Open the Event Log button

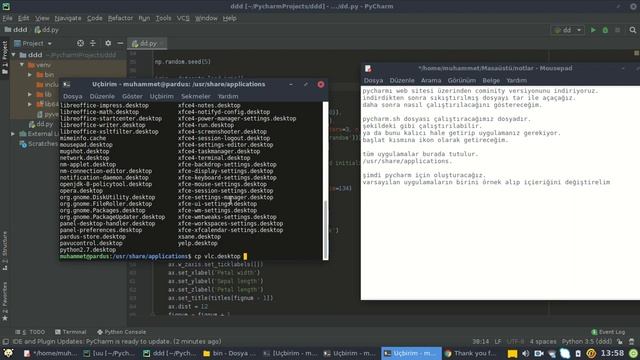click(x=608, y=332)
